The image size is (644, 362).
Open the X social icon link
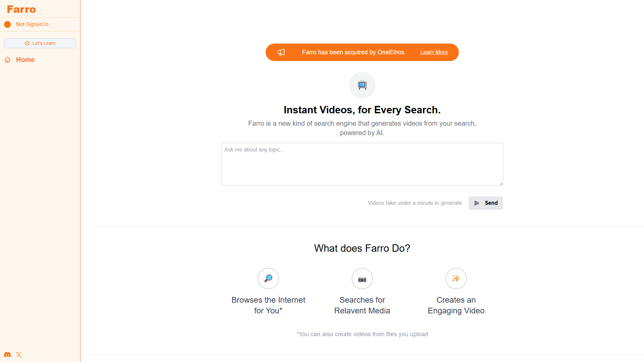coord(19,355)
